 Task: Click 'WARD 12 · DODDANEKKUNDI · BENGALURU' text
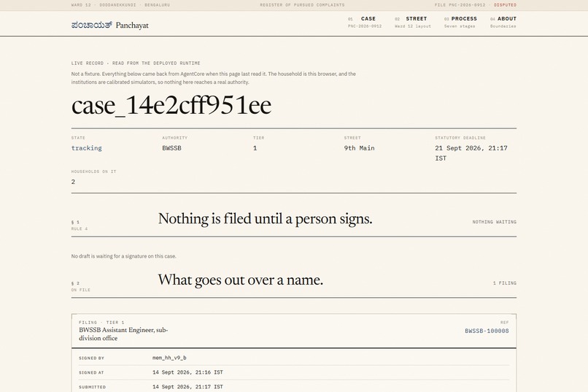coord(120,5)
